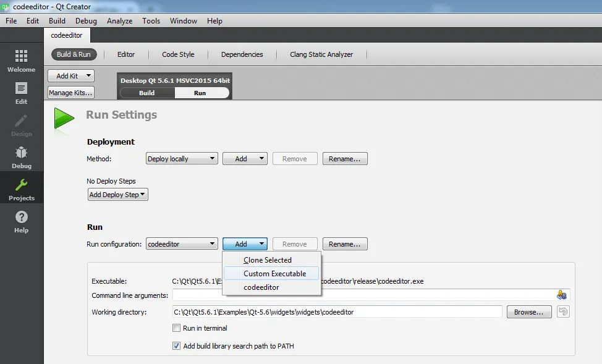This screenshot has height=364, width=602.
Task: Open the Design mode
Action: pos(22,125)
